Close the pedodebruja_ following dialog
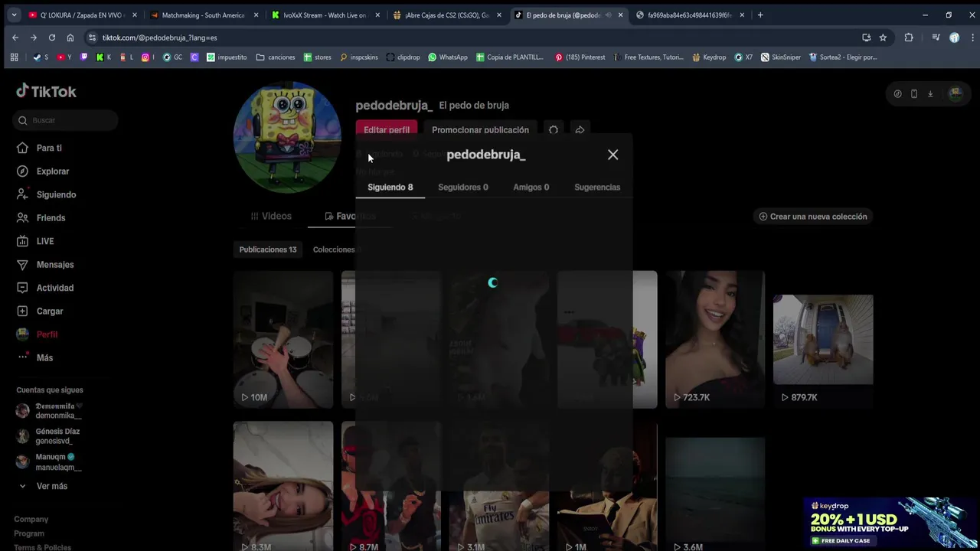 pos(612,155)
